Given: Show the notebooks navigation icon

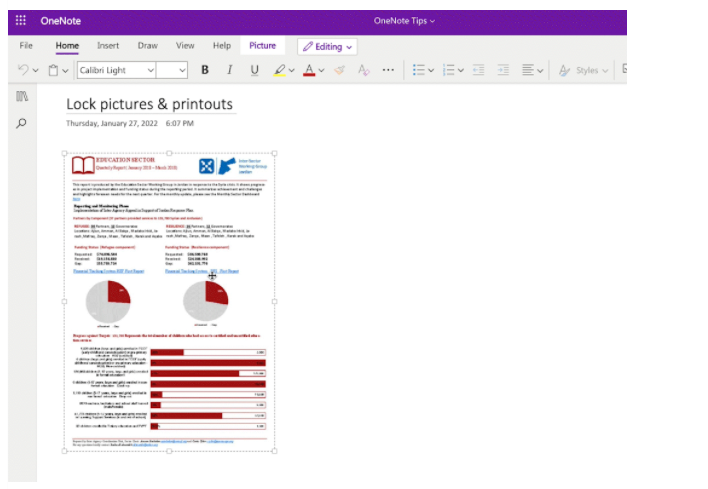Looking at the screenshot, I should 22,96.
